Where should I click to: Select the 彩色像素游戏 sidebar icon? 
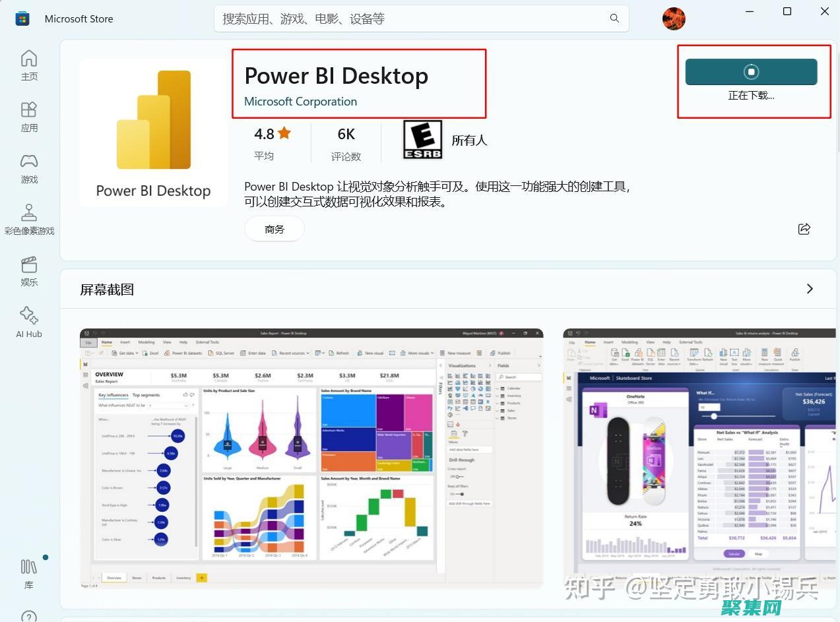[29, 218]
